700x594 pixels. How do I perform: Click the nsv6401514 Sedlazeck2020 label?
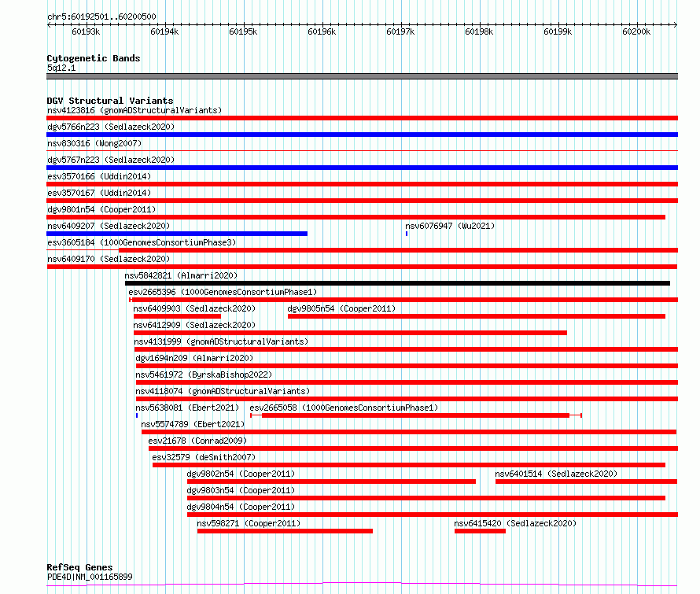point(556,474)
